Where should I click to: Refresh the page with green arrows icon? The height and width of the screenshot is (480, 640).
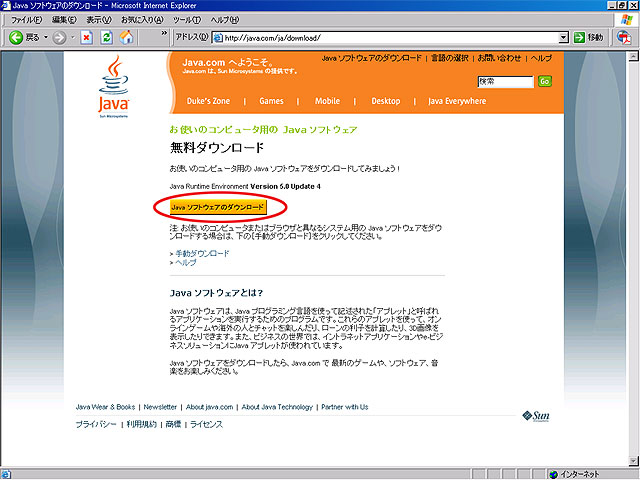click(107, 38)
